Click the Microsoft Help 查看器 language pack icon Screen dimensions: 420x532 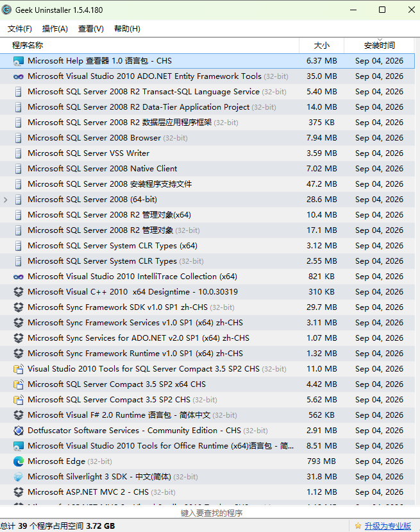pos(19,61)
